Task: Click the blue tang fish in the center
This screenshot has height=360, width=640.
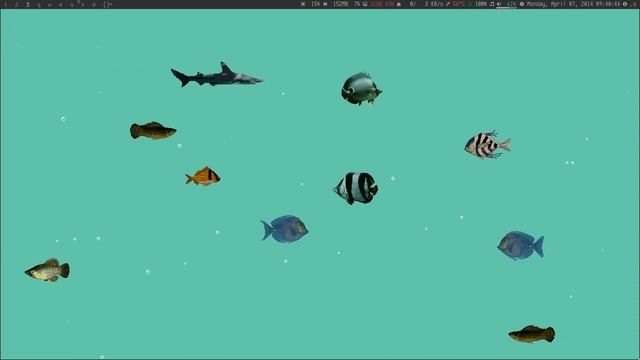Action: [x=284, y=229]
